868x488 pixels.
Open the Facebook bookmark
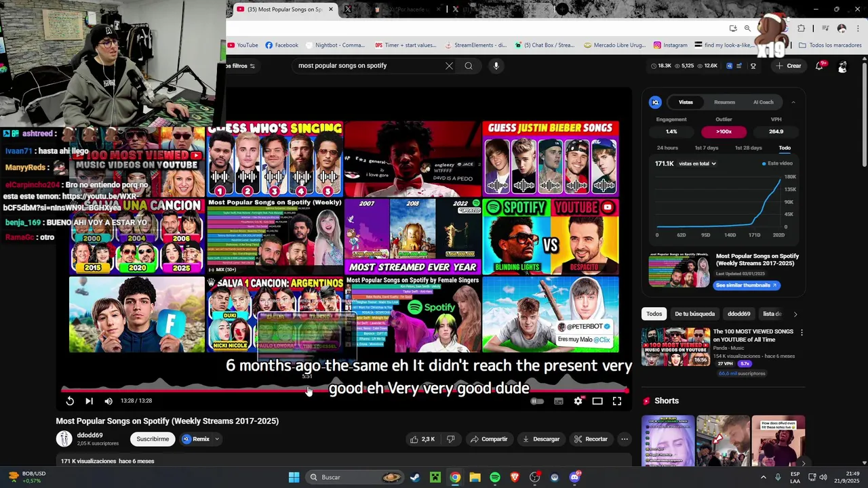[281, 45]
